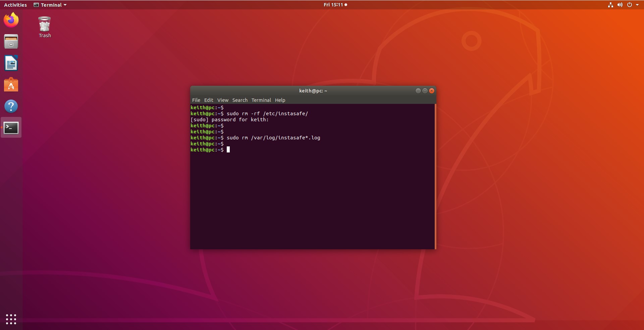Close the Terminal window
Image resolution: width=644 pixels, height=330 pixels.
(x=432, y=91)
